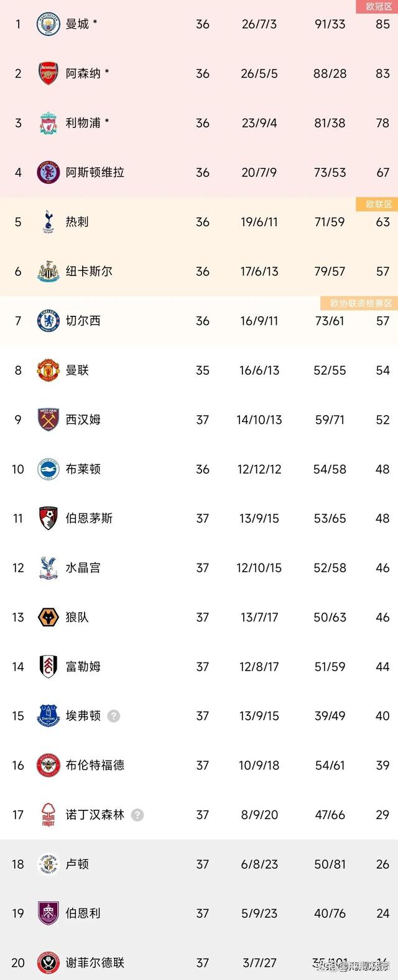The width and height of the screenshot is (398, 980).
Task: Open the Manchester City club crest
Action: pos(48,24)
